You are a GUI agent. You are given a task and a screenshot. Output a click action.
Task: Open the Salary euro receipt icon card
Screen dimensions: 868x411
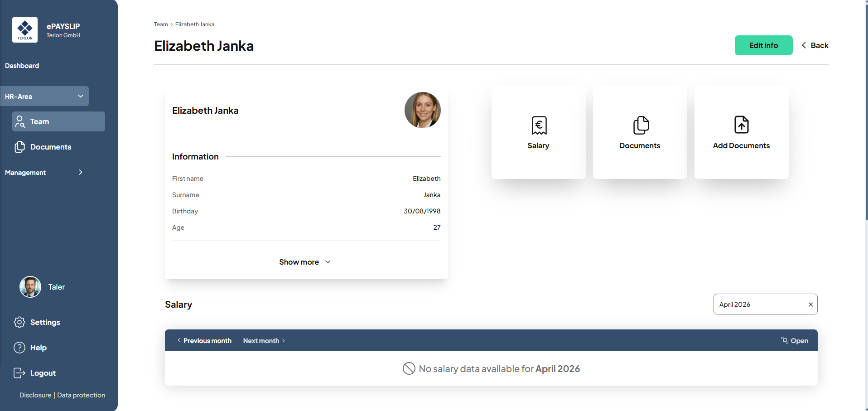[x=539, y=131]
